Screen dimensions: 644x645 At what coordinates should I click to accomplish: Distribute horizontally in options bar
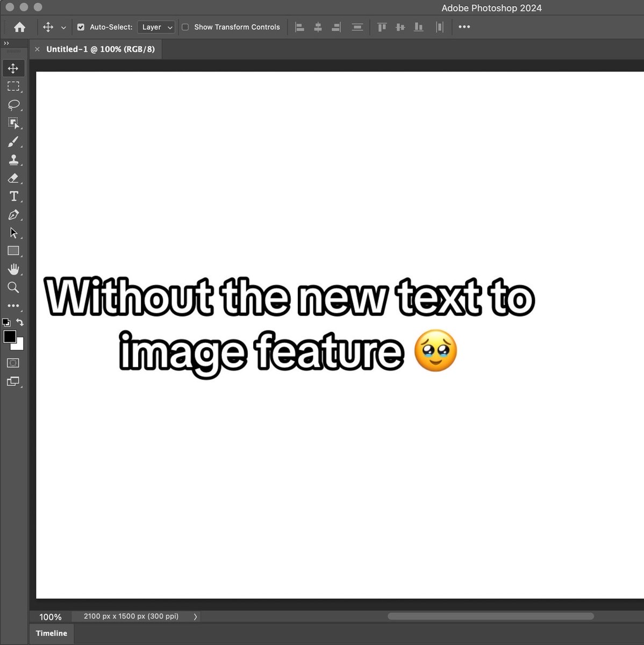click(x=440, y=27)
